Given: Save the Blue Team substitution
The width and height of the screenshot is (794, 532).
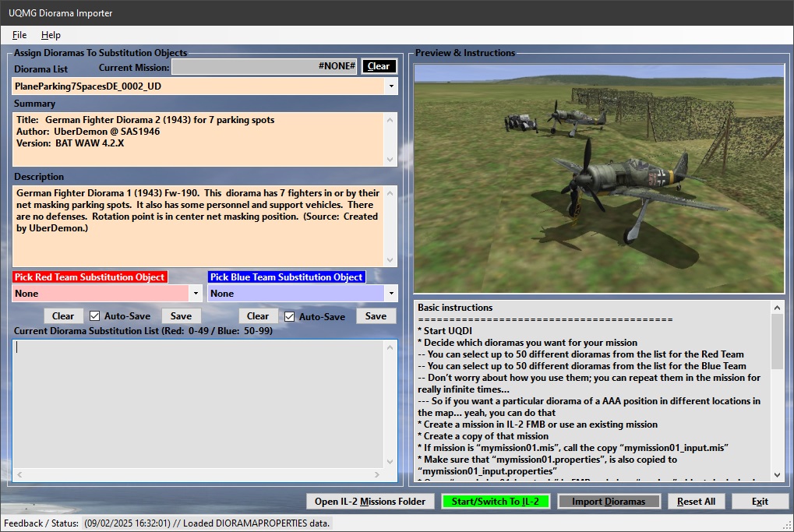Looking at the screenshot, I should (376, 316).
